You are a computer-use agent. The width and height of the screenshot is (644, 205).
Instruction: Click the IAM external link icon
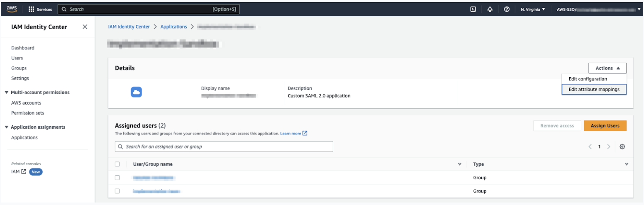(24, 171)
